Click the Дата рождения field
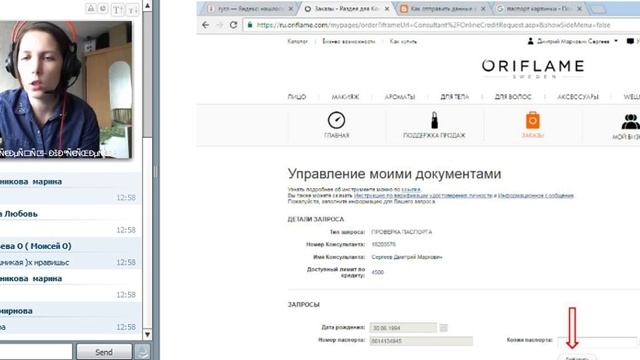Screen dimensions: 640x360 coord(403,328)
